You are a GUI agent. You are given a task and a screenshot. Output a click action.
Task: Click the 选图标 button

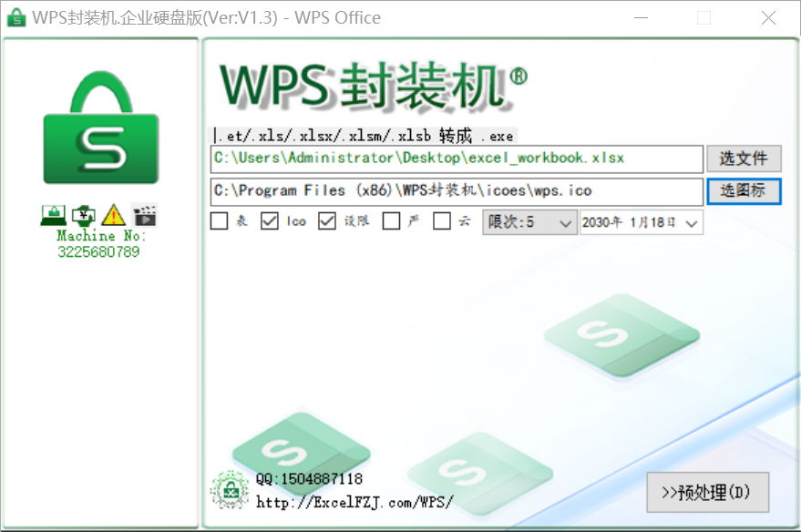(x=744, y=191)
